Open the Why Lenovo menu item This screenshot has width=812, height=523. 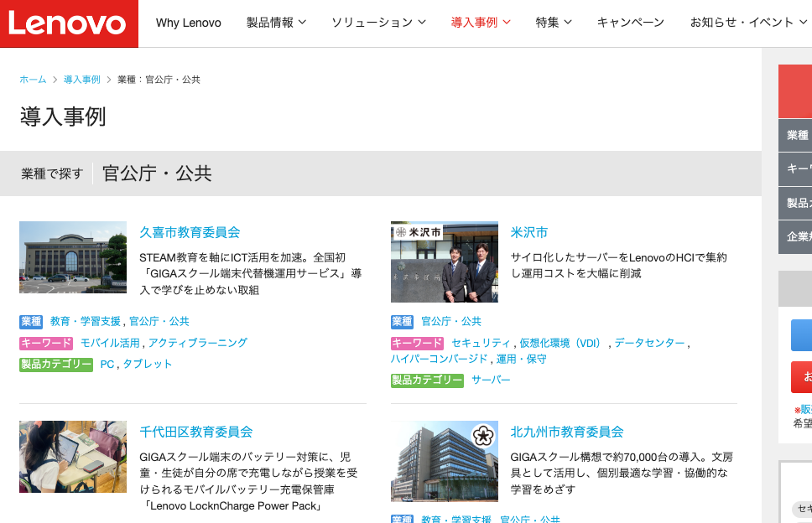(189, 23)
